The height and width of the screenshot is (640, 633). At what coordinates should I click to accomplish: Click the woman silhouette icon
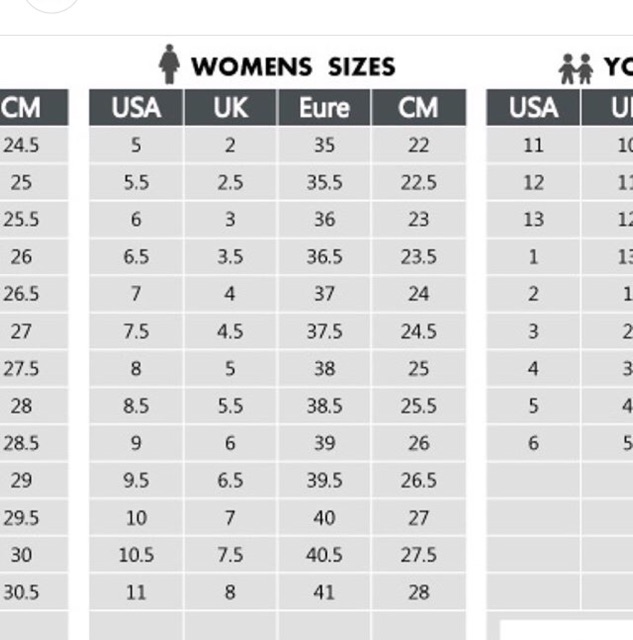click(x=169, y=64)
